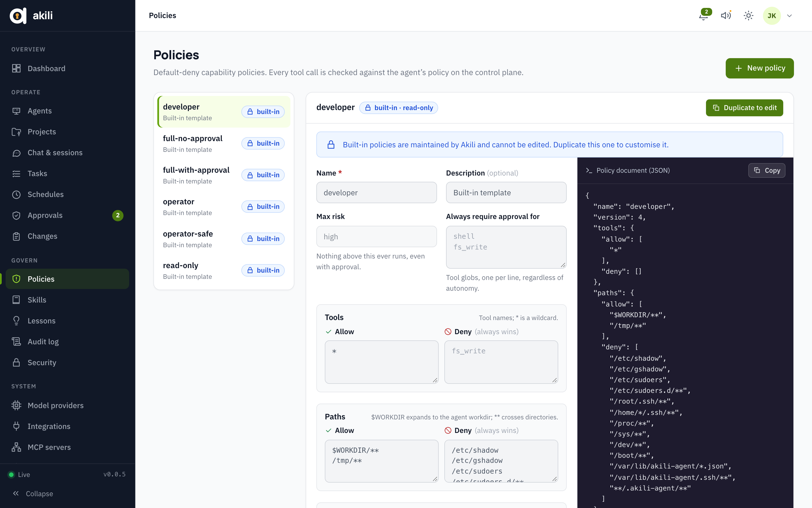Select the read-only policy
812x508 pixels.
224,270
